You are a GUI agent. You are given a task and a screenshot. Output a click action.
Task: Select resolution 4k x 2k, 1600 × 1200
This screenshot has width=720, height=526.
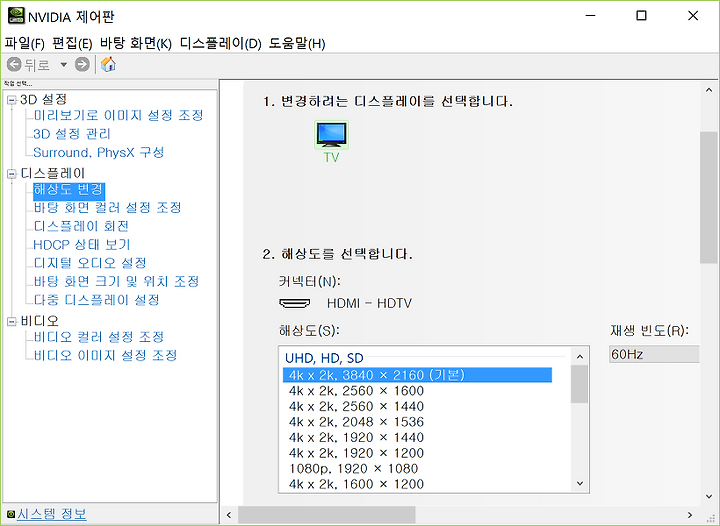pyautogui.click(x=356, y=484)
